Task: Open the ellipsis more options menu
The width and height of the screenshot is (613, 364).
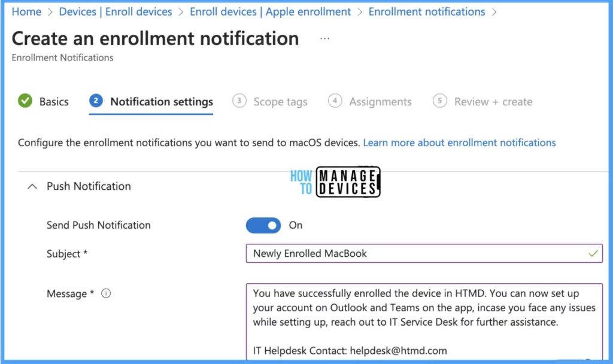Action: [x=324, y=38]
